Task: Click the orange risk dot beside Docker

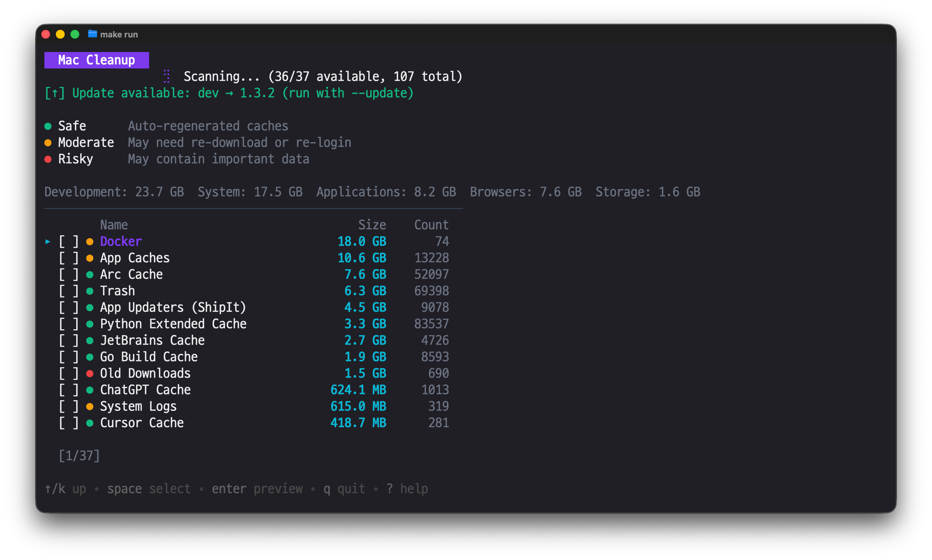Action: point(89,242)
